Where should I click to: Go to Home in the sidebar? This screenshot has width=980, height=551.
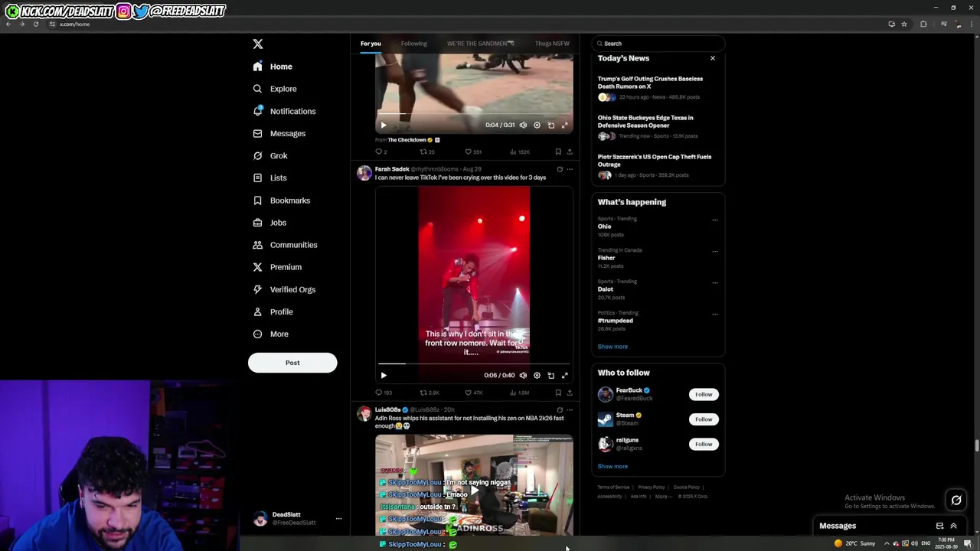click(x=273, y=67)
